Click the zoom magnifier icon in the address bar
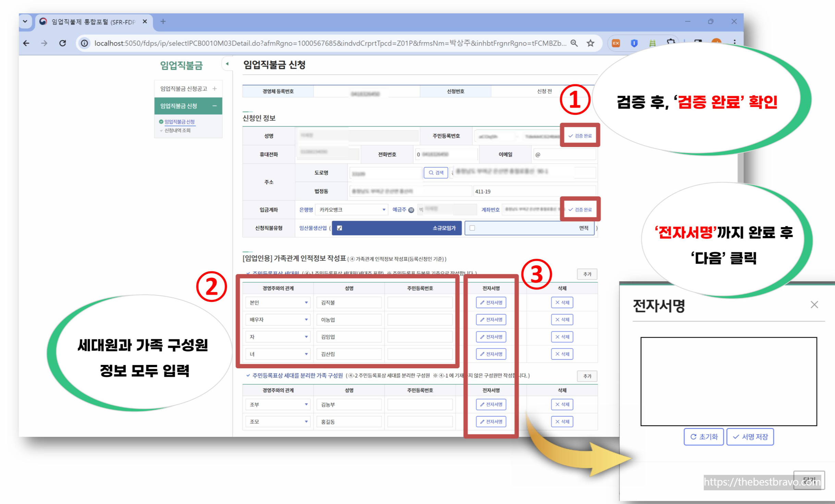This screenshot has height=504, width=835. 574,43
